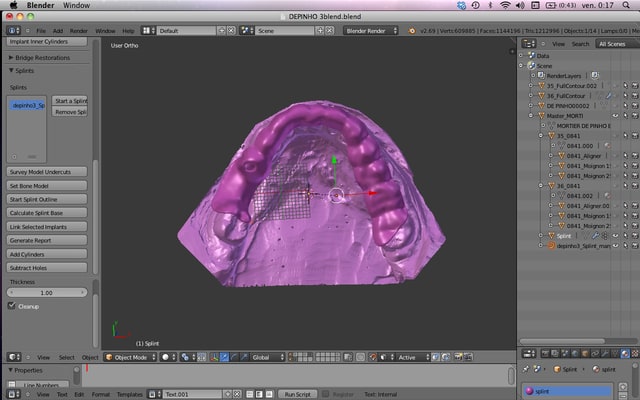This screenshot has height=400, width=640.
Task: Open the Templates menu in text editor
Action: (129, 394)
